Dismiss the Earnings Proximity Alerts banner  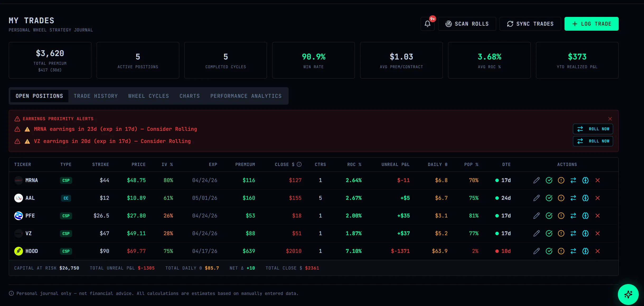610,119
